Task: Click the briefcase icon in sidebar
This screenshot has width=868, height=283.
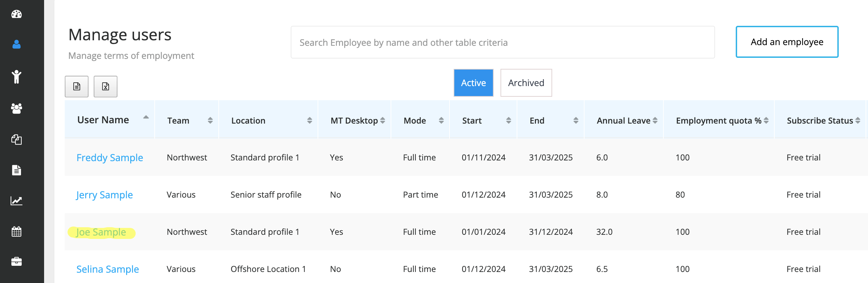Action: click(x=17, y=262)
